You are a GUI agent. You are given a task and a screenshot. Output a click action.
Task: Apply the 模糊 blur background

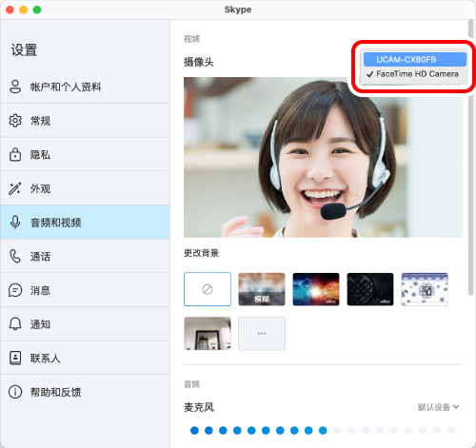[x=262, y=289]
